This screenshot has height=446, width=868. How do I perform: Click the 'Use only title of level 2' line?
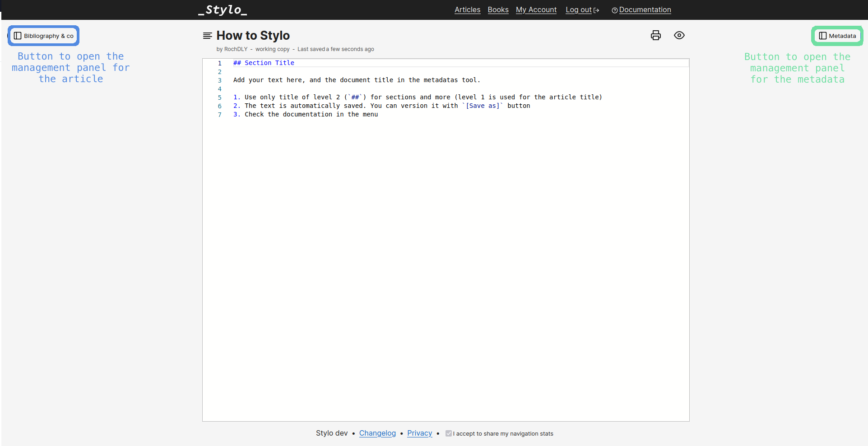(418, 97)
